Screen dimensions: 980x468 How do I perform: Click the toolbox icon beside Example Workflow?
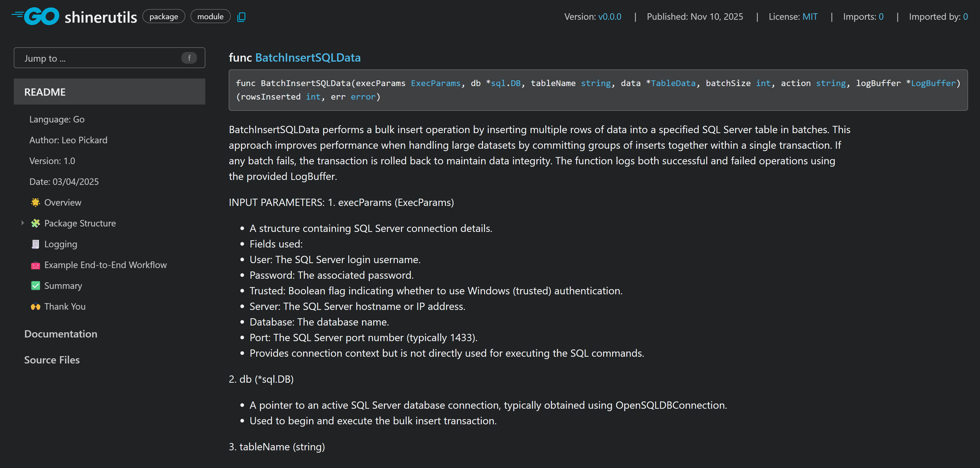[x=35, y=265]
